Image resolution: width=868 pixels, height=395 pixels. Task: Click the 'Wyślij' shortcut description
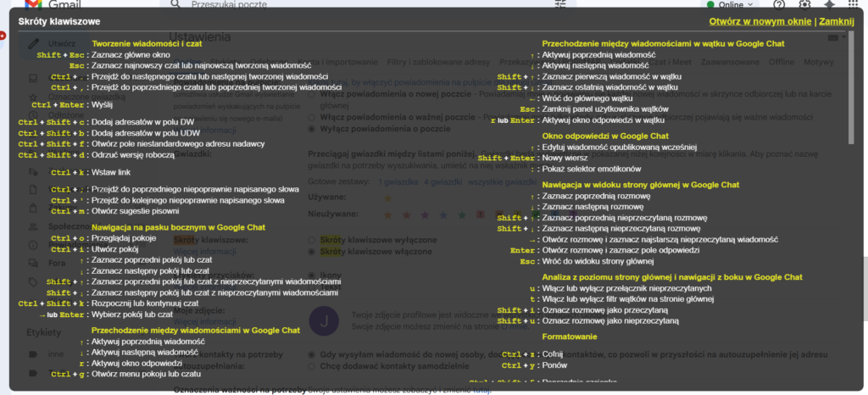click(x=103, y=104)
